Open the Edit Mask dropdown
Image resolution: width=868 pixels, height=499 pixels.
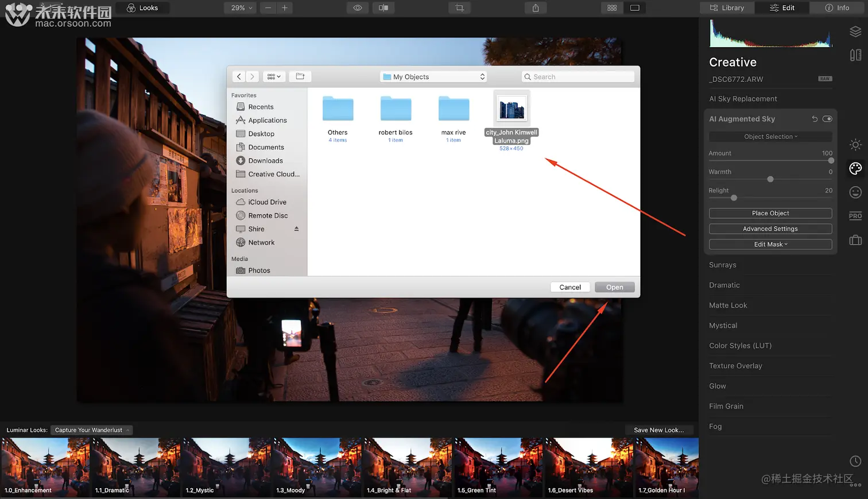click(770, 244)
